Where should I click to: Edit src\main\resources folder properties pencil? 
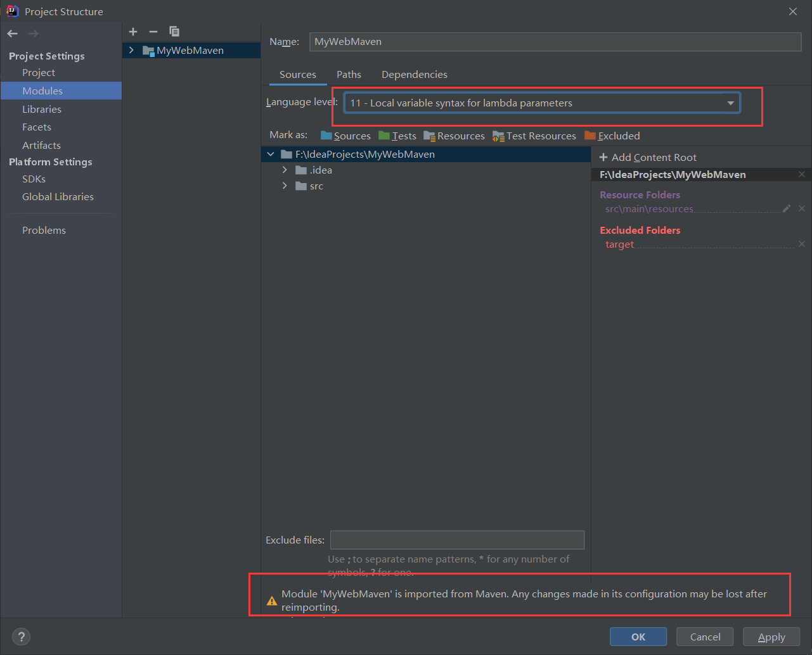787,208
